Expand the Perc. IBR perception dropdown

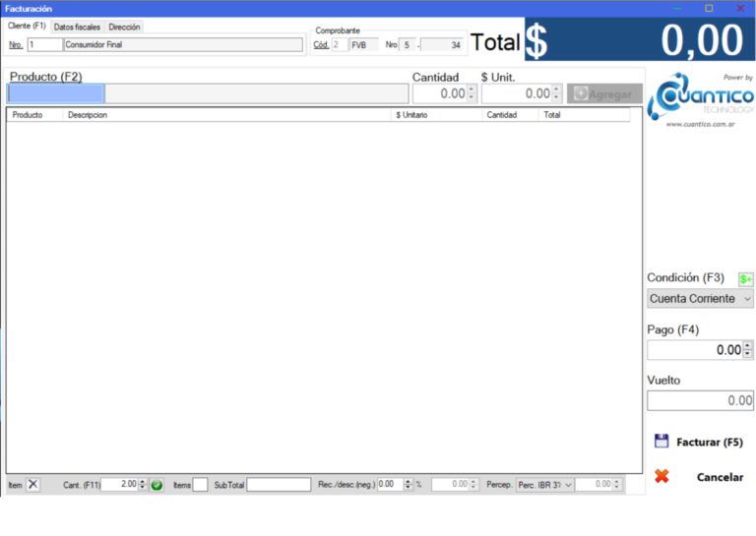coord(544,485)
